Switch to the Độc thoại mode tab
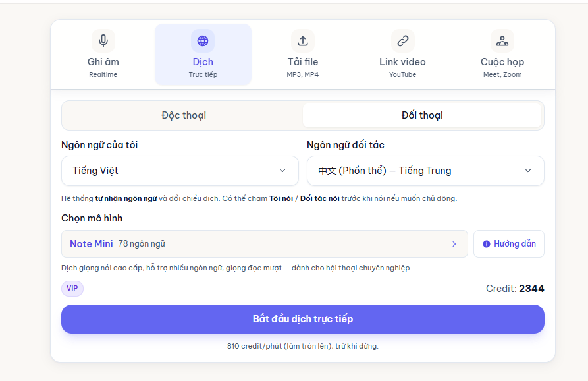 pos(184,115)
